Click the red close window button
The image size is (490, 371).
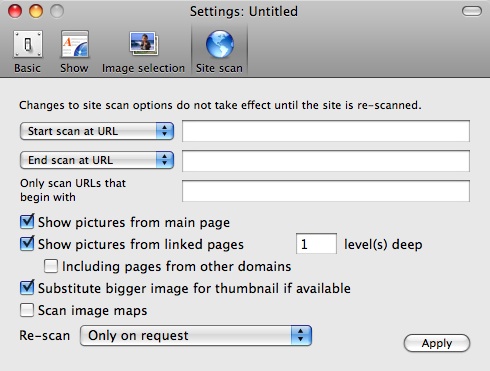pos(15,11)
